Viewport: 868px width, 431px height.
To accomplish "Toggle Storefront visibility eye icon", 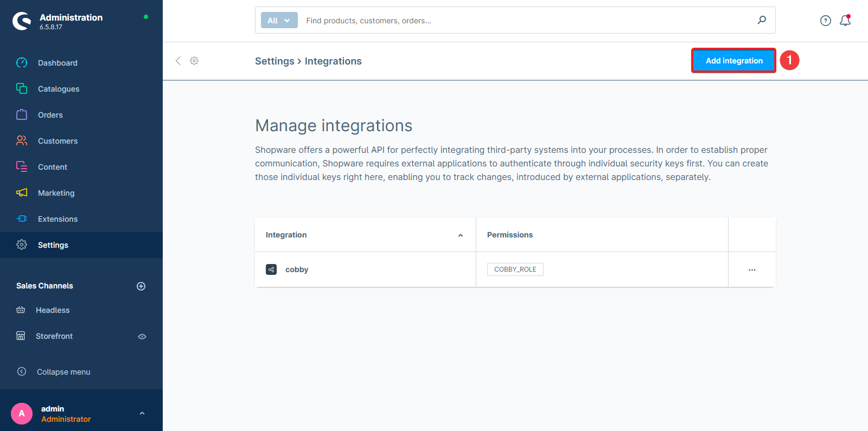I will click(x=142, y=337).
